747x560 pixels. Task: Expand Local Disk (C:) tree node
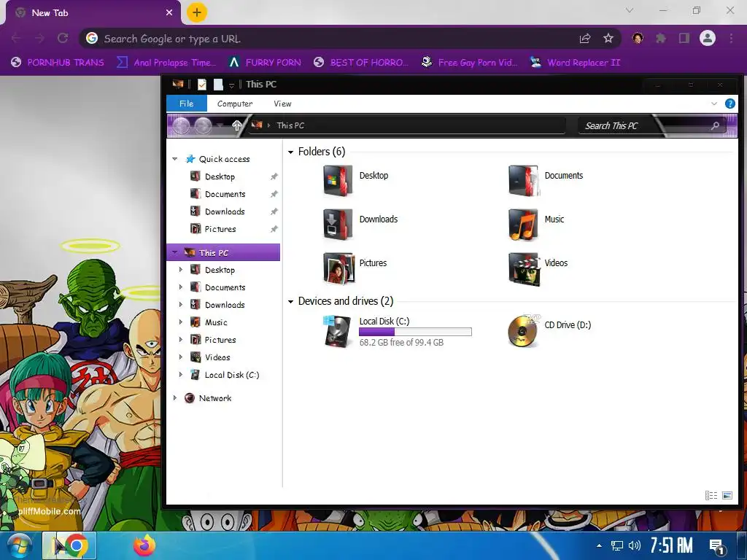coord(181,375)
